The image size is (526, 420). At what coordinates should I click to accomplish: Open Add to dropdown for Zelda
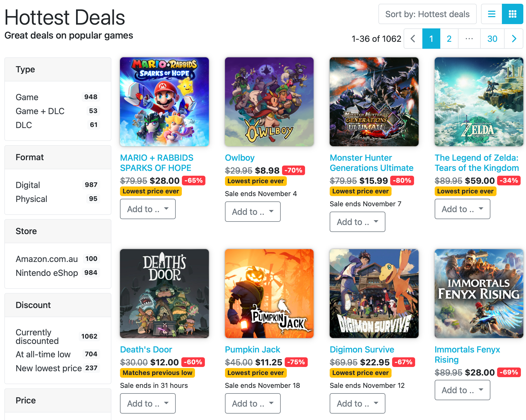[462, 209]
